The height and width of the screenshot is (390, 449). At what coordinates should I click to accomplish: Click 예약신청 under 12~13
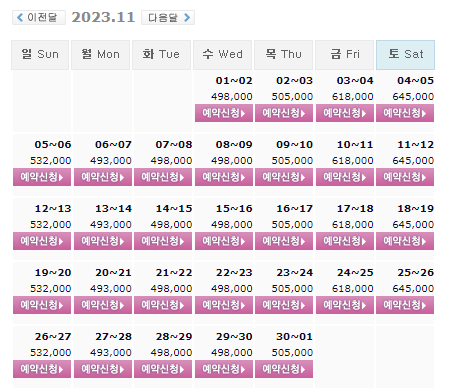pos(42,241)
